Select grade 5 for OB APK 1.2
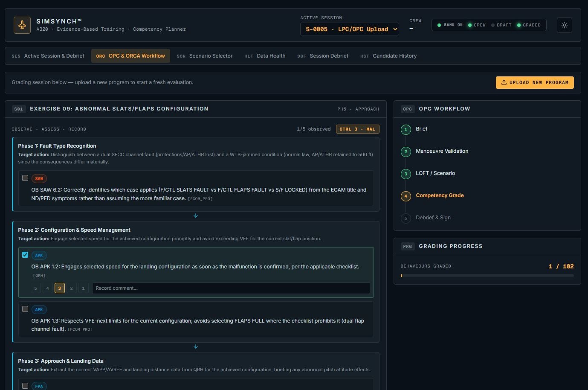588x390 pixels. point(35,288)
